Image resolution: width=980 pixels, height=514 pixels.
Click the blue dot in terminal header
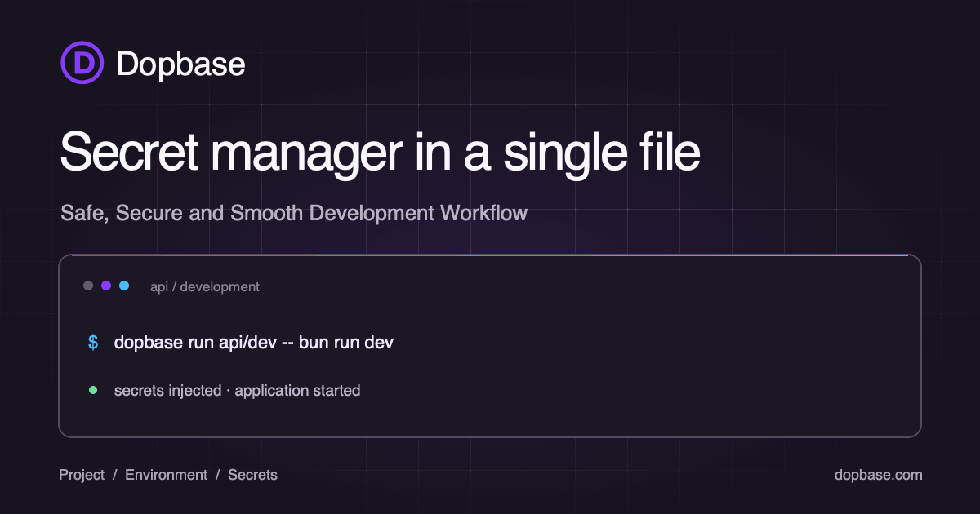click(x=124, y=286)
